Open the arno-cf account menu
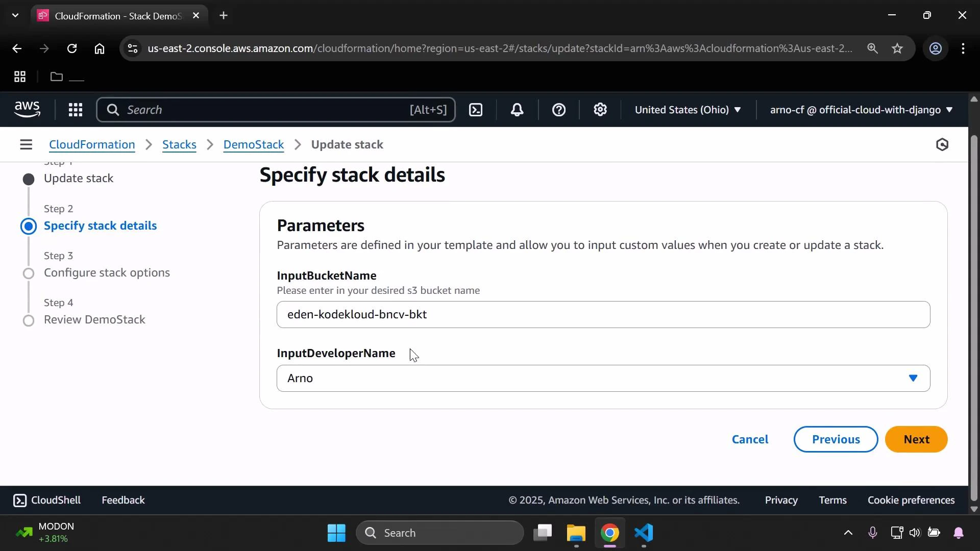The image size is (980, 551). pos(861,110)
